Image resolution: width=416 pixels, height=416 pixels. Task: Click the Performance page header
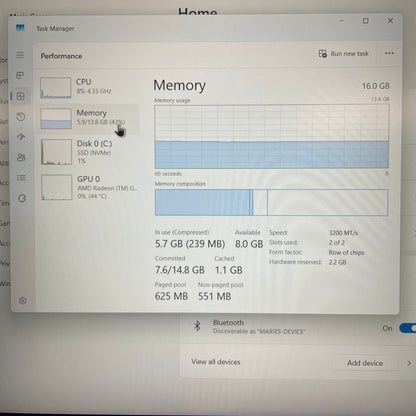(x=61, y=56)
